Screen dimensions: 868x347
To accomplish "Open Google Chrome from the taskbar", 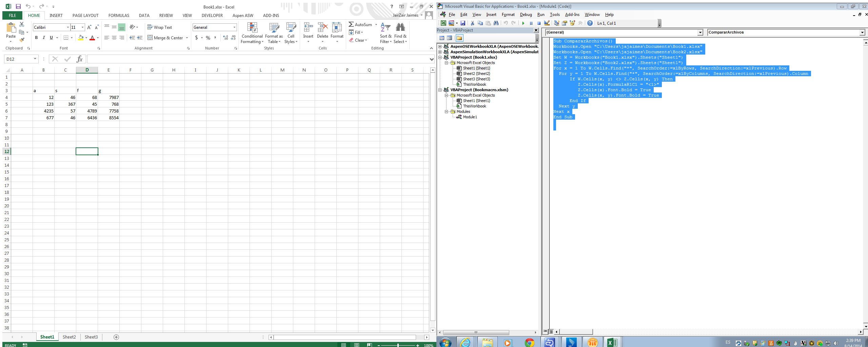I will pos(529,343).
